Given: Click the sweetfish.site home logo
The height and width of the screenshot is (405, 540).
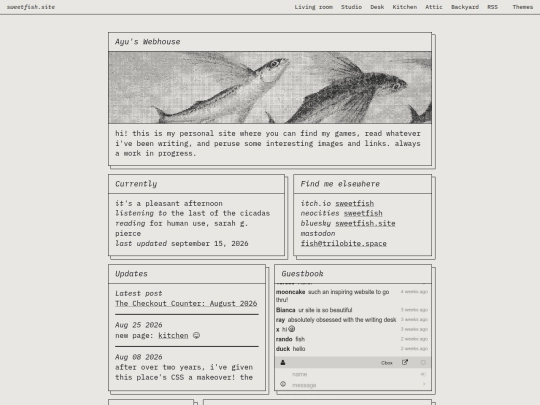Looking at the screenshot, I should (31, 7).
